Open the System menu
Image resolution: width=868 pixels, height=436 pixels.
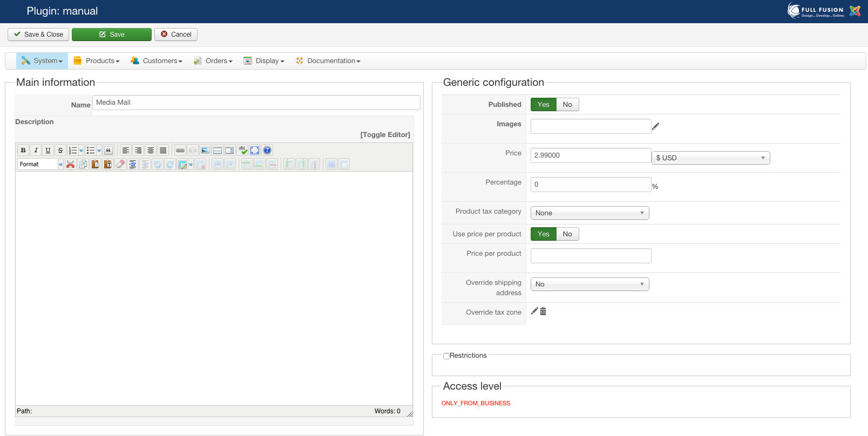[42, 61]
